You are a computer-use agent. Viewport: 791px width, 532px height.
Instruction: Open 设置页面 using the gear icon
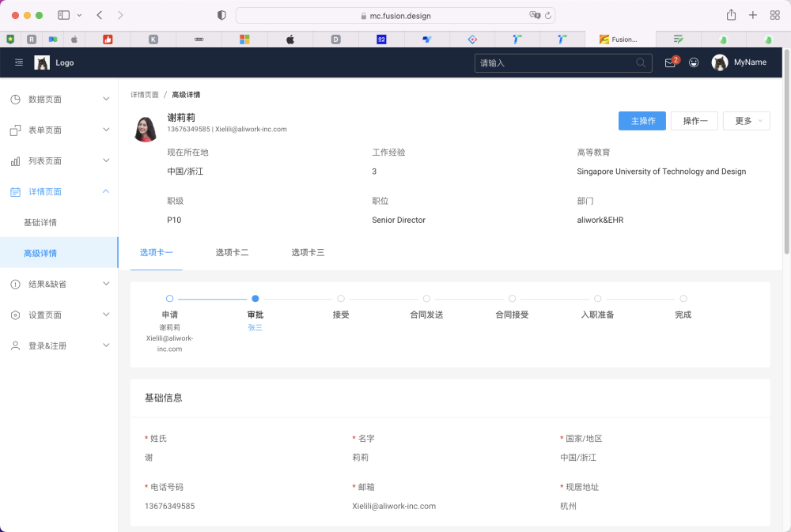pos(17,314)
